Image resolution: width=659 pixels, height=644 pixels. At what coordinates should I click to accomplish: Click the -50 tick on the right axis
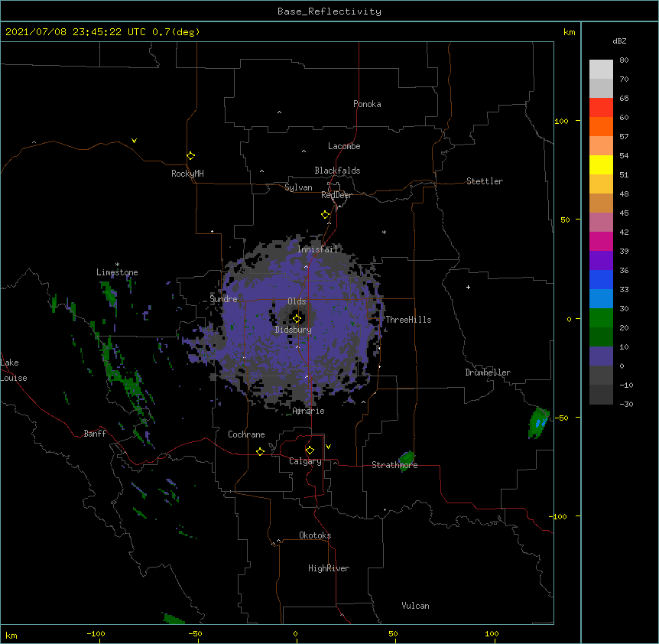click(561, 418)
